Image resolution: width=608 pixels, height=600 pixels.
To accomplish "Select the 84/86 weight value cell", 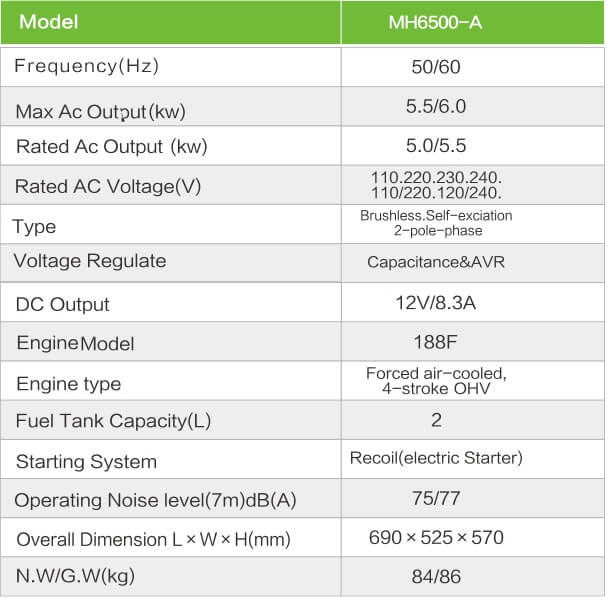I will pos(436,577).
